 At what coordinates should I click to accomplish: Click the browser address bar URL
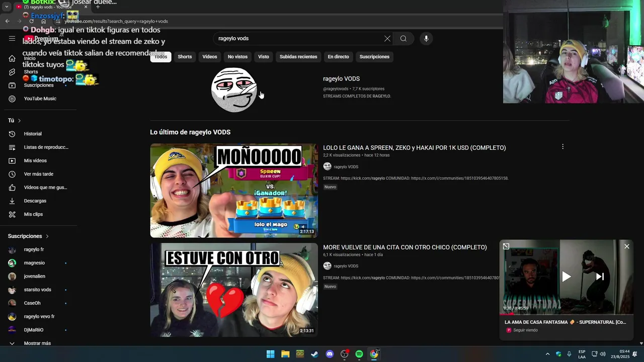(x=116, y=21)
